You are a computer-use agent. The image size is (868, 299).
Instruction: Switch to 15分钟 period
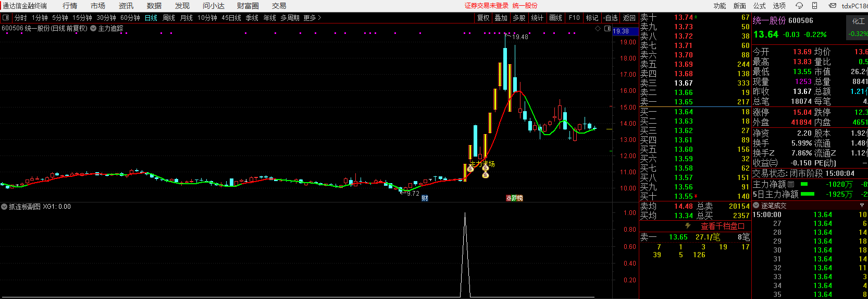[82, 18]
